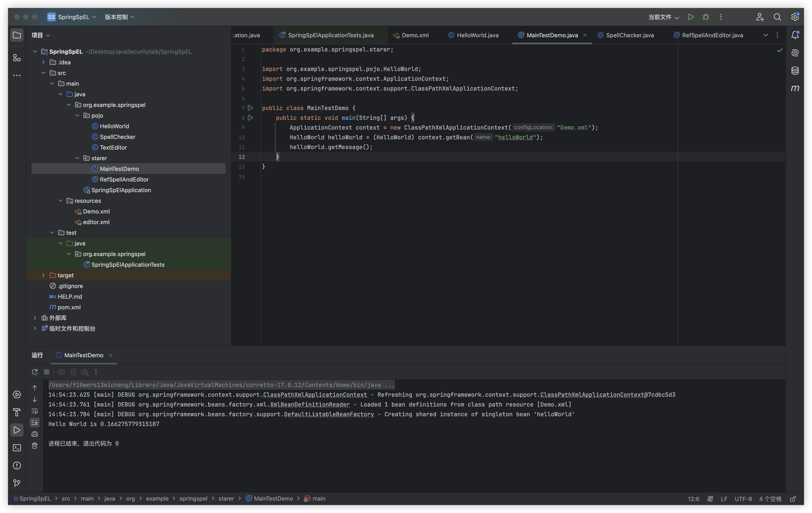
Task: Open the add collaborator icon
Action: 760,17
